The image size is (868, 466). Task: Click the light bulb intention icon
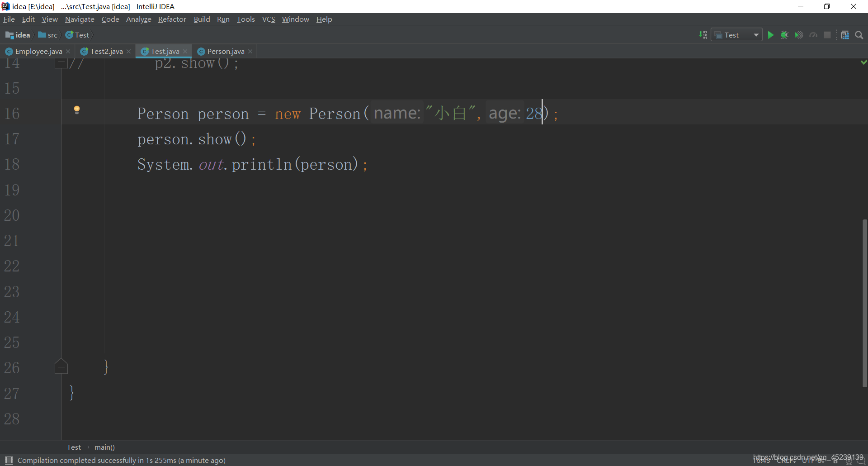tap(77, 110)
